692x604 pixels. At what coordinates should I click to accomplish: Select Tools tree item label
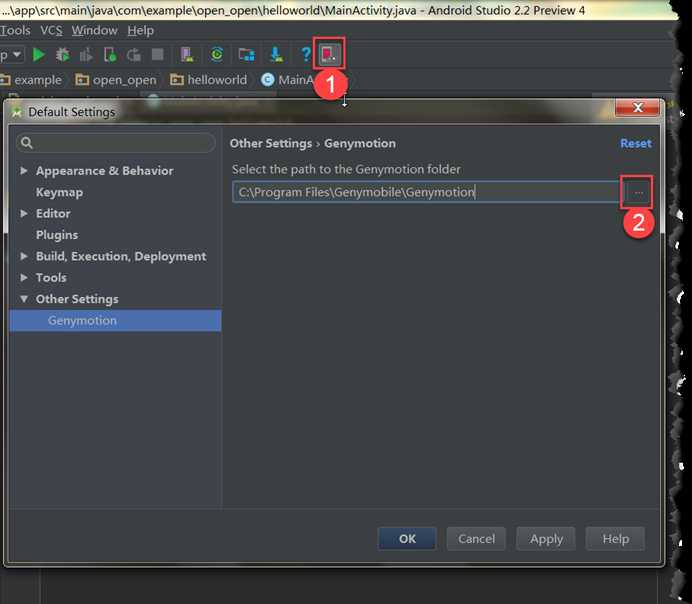tap(51, 278)
